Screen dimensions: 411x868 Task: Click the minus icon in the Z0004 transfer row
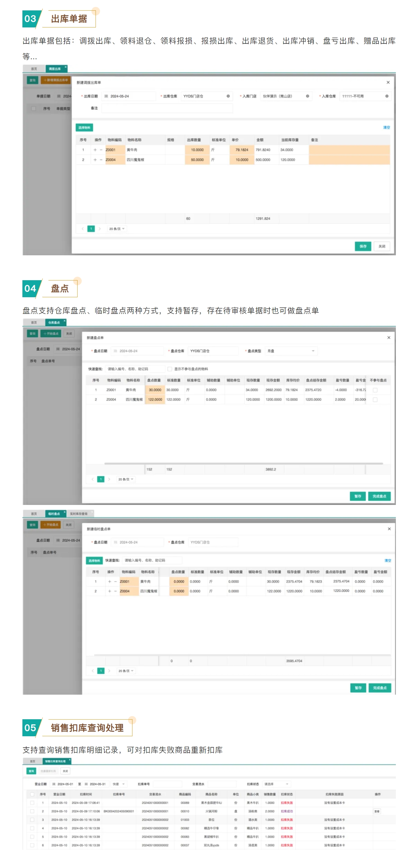click(x=101, y=160)
